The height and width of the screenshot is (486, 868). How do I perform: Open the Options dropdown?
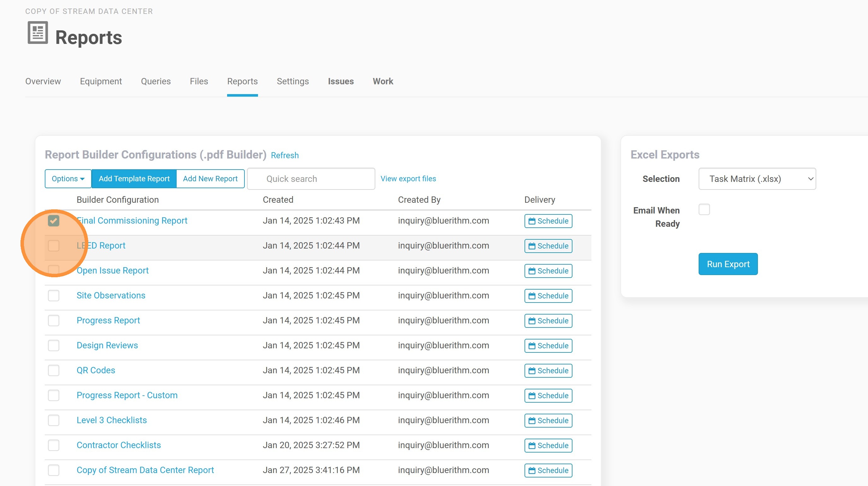tap(68, 178)
